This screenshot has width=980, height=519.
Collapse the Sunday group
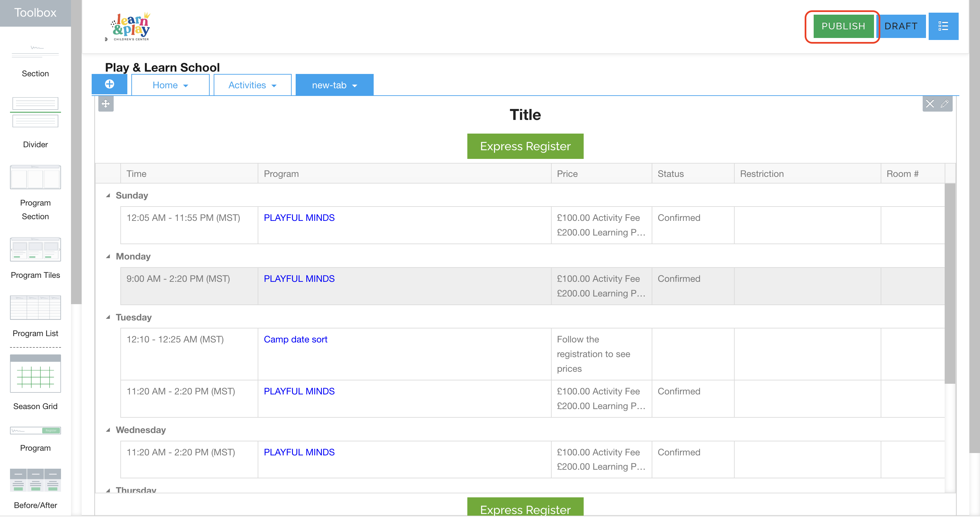(108, 196)
